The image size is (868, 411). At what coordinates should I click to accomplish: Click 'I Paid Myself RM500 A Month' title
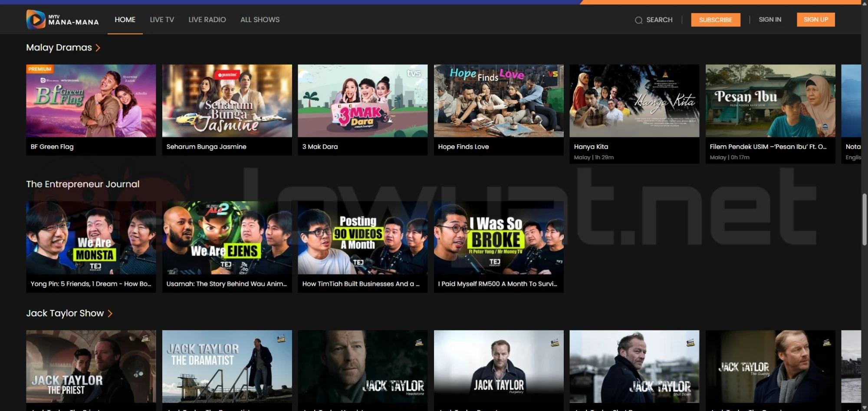point(497,284)
